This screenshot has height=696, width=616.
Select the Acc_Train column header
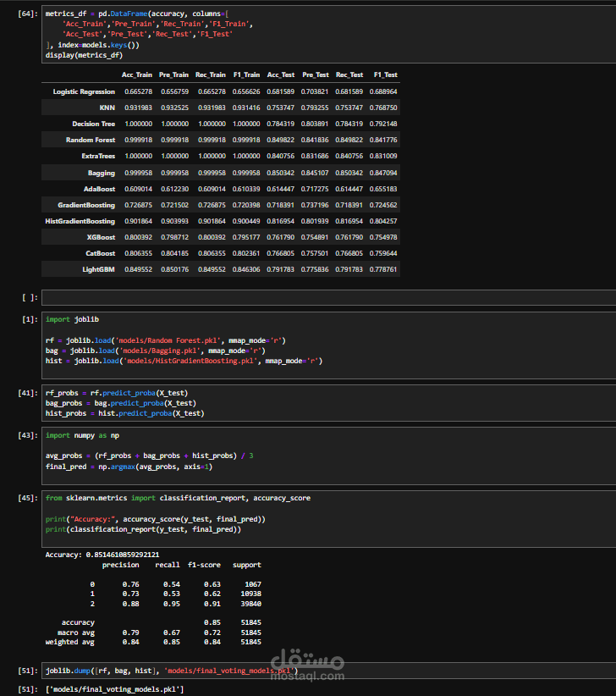137,75
